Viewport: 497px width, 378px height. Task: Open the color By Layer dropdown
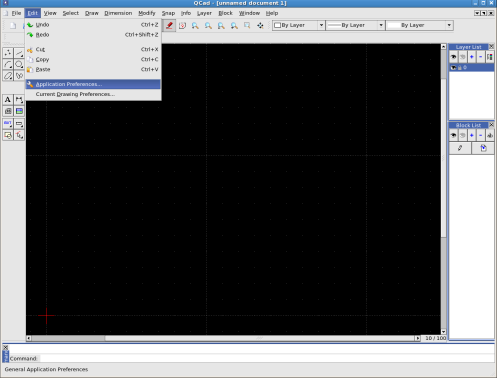tap(299, 25)
